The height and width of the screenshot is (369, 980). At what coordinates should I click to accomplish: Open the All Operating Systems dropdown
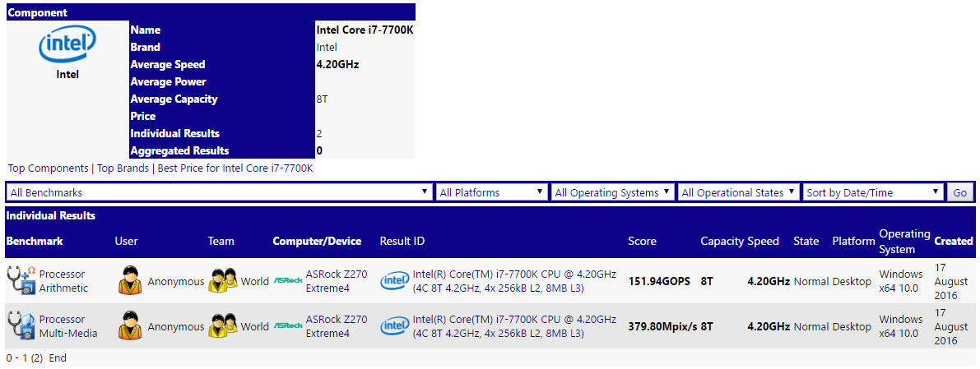612,192
